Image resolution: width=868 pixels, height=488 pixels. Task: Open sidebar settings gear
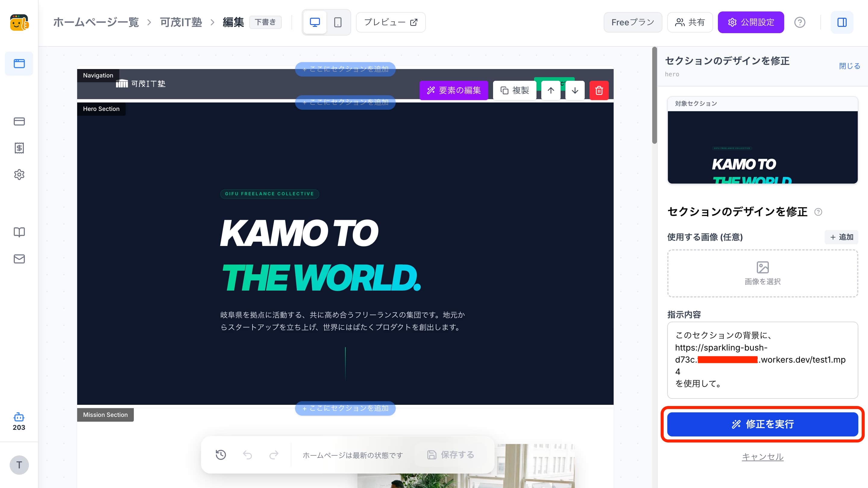click(x=19, y=175)
